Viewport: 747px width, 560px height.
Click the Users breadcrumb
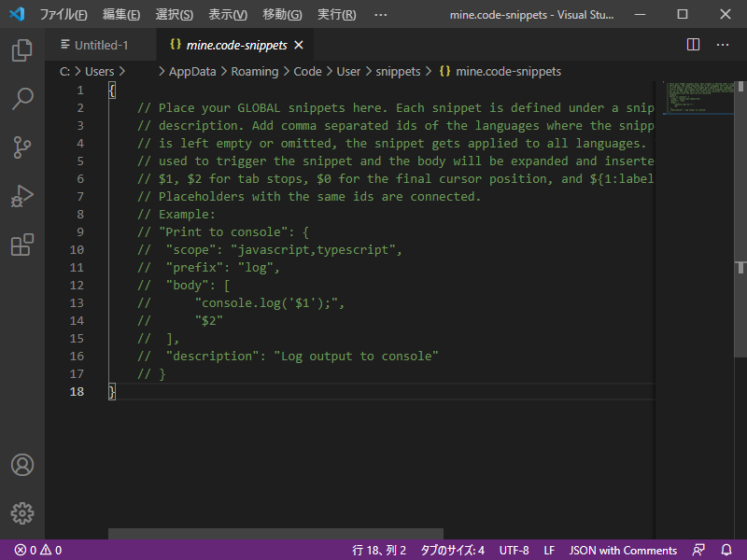click(x=100, y=72)
